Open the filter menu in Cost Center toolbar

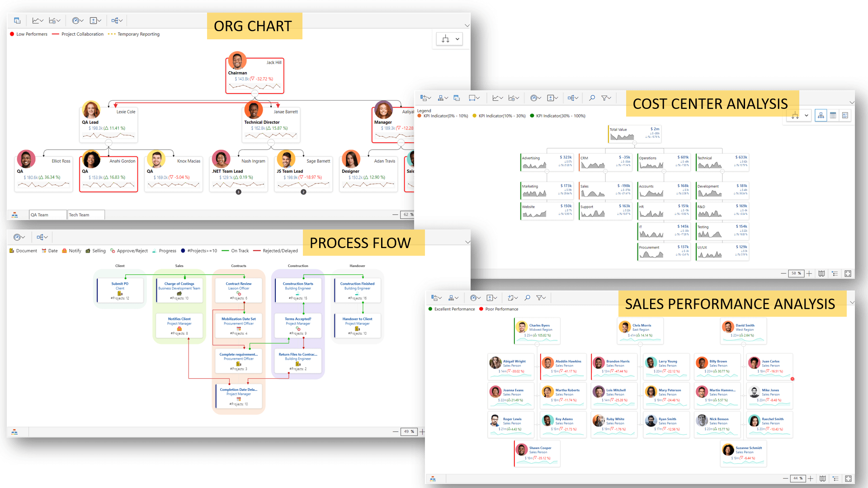(x=606, y=98)
